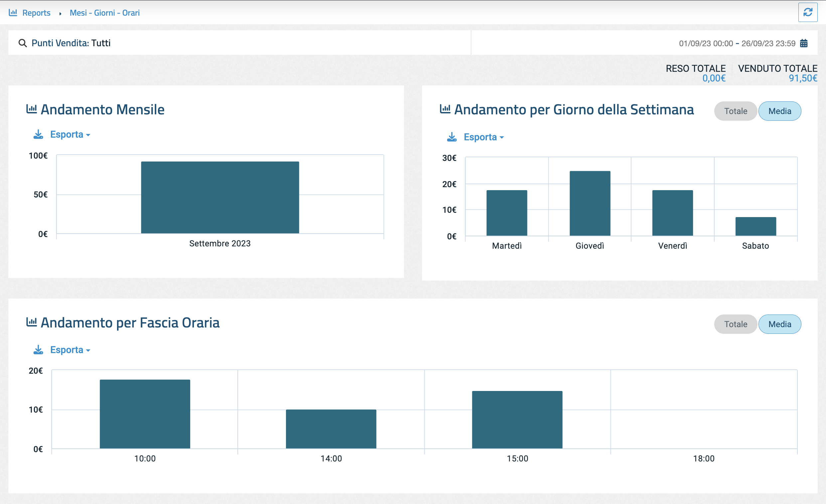
Task: Click the Giovedì bar in weekday chart
Action: click(590, 203)
